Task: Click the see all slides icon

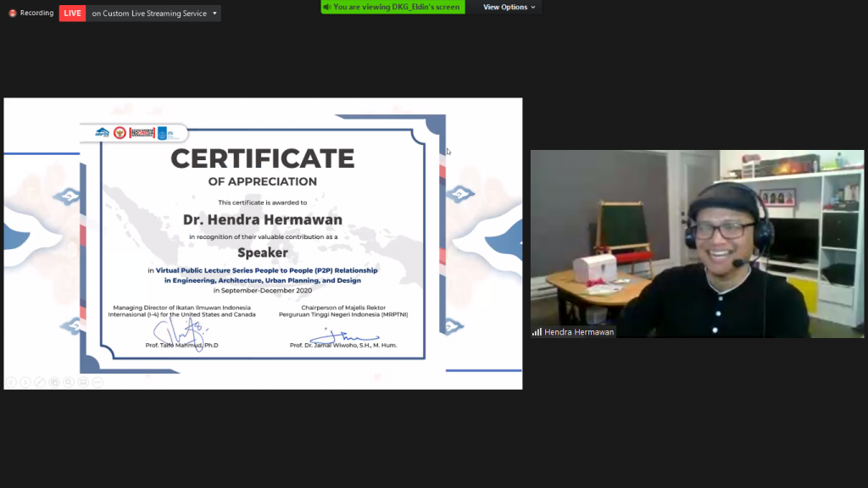Action: (x=54, y=382)
